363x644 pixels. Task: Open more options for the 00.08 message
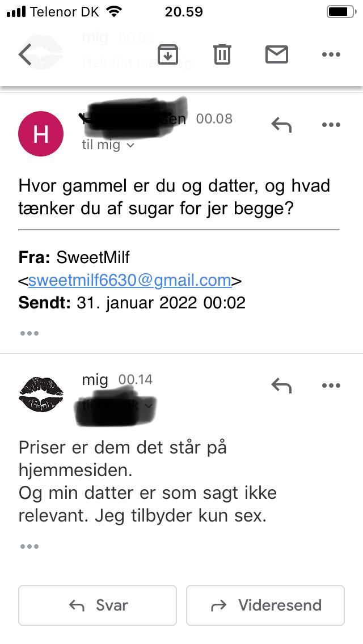(x=331, y=125)
